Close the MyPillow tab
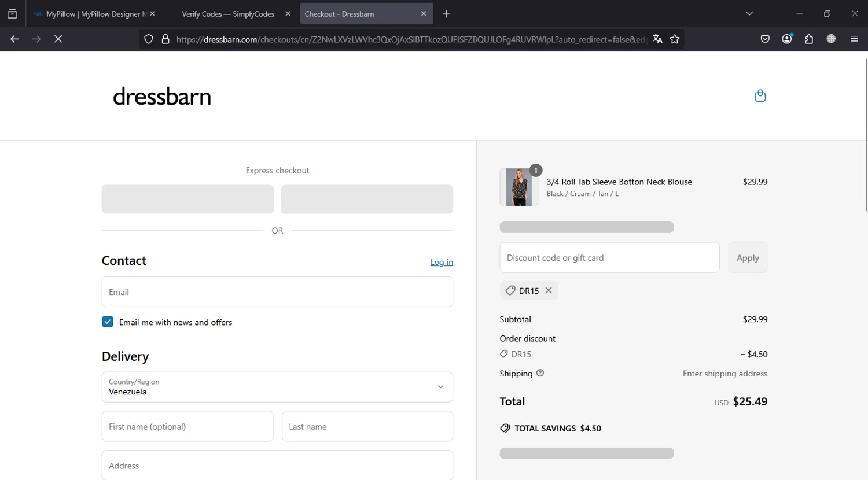 coord(152,13)
